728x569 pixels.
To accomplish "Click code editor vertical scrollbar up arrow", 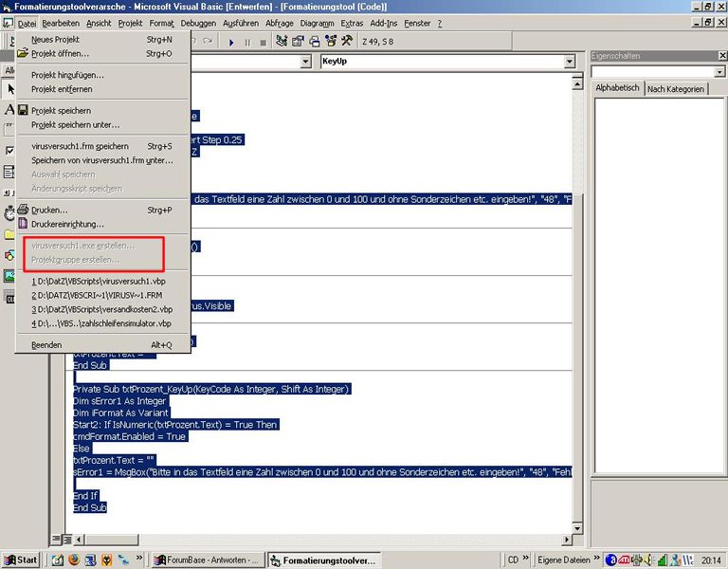I will (577, 83).
